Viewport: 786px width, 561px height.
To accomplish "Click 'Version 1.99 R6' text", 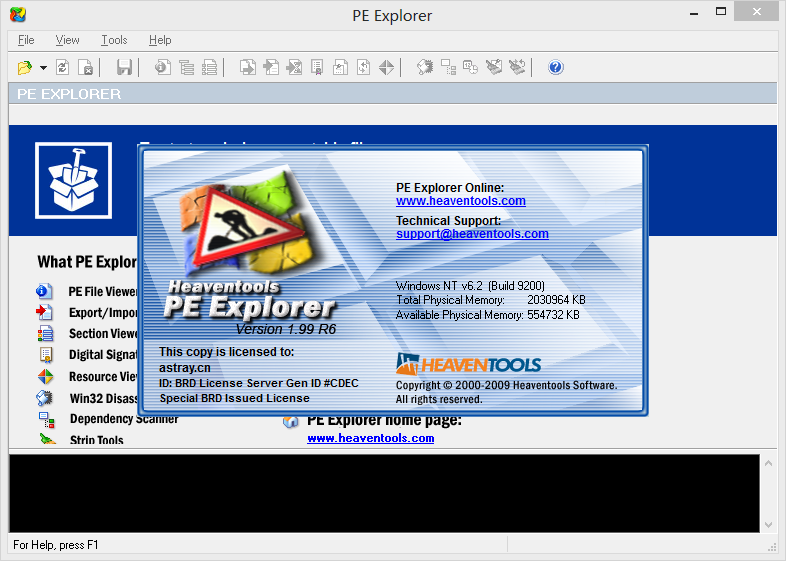I will tap(286, 329).
